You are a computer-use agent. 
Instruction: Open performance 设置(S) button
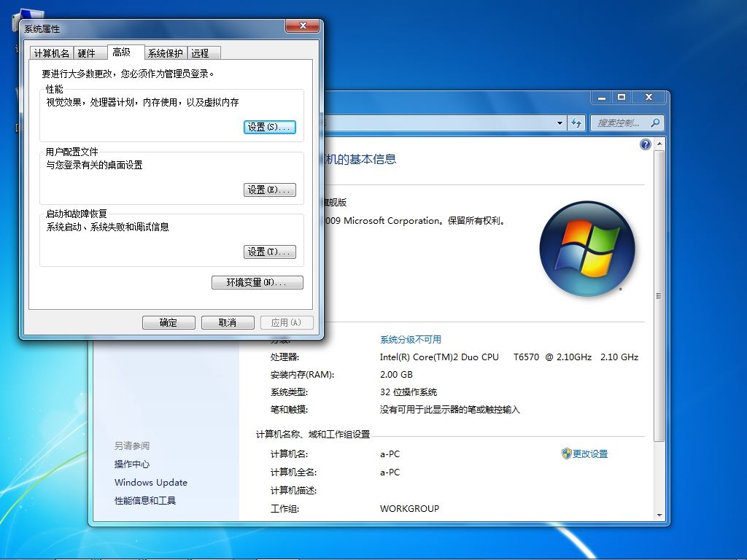click(x=270, y=127)
